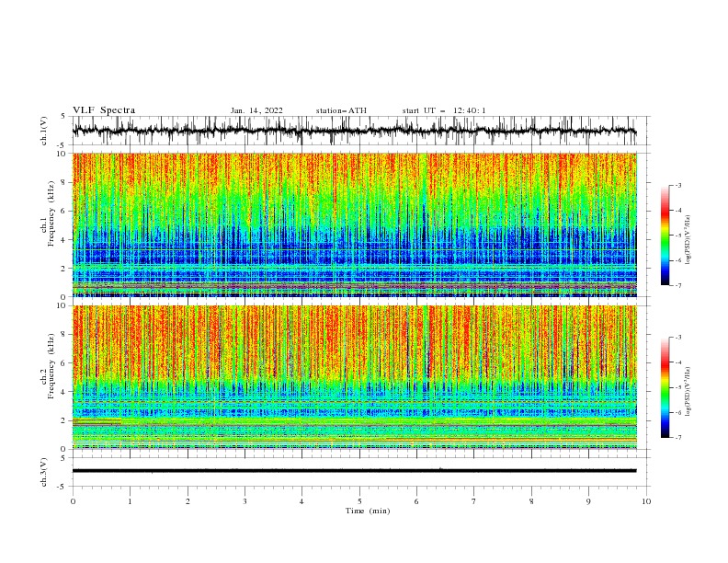The image size is (728, 563).
Task: Click the ch.1 PSD color bar
Action: coord(665,236)
